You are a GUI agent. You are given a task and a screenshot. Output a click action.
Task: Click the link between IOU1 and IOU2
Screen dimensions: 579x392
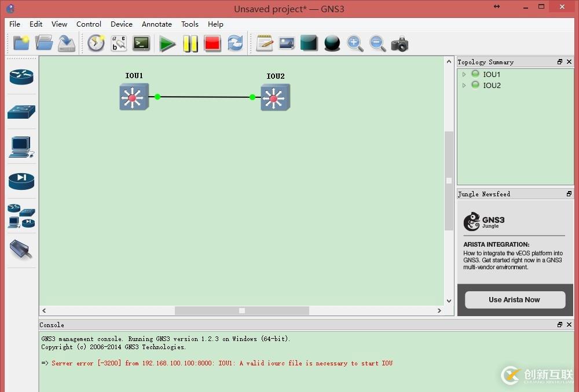tap(205, 97)
